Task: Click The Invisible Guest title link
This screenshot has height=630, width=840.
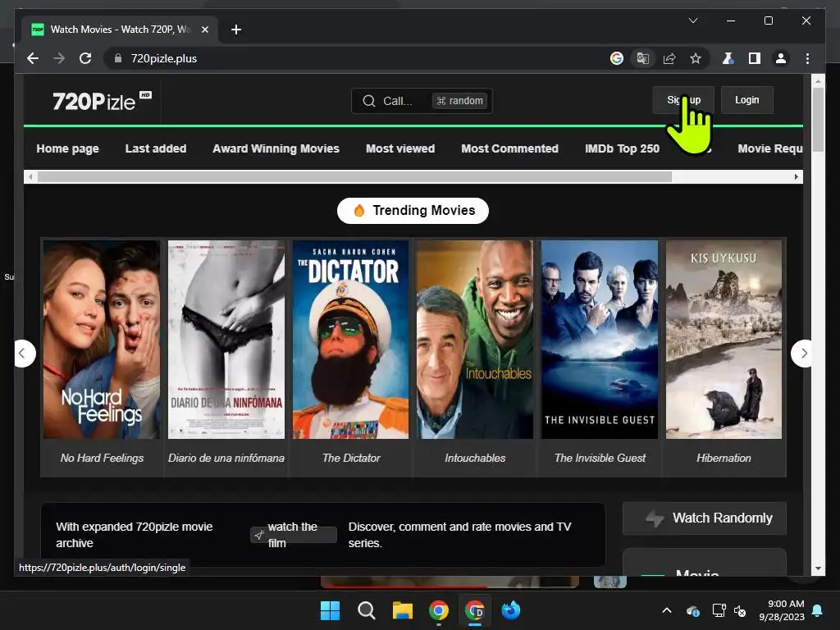Action: (600, 458)
